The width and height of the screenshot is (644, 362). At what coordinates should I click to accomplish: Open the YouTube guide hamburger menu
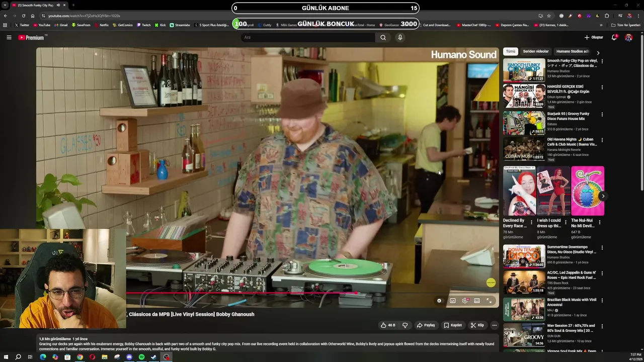[9, 37]
